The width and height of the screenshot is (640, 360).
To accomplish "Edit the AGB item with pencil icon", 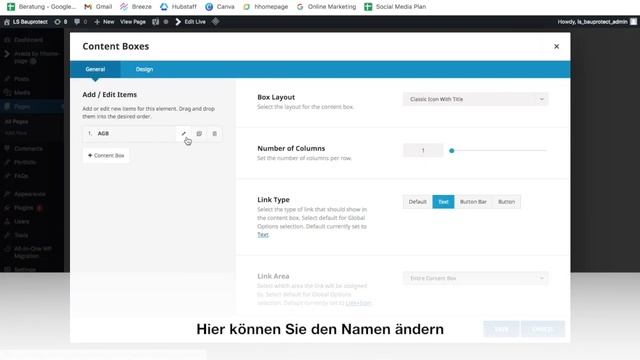I will pos(184,133).
